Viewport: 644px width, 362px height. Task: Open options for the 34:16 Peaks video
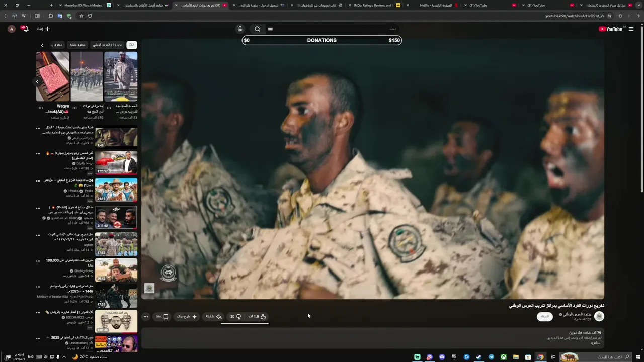[x=38, y=180]
